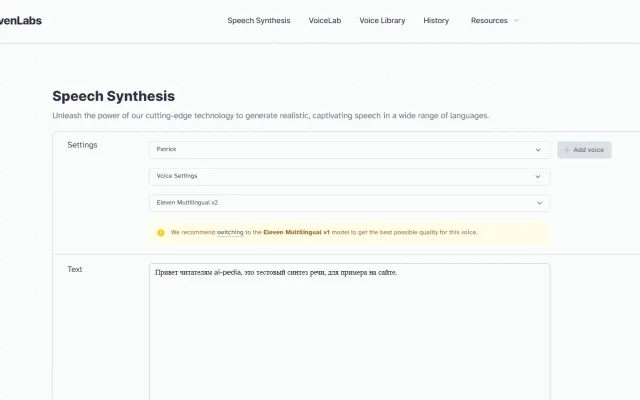Click the Text section label
The image size is (640, 400).
pos(75,269)
